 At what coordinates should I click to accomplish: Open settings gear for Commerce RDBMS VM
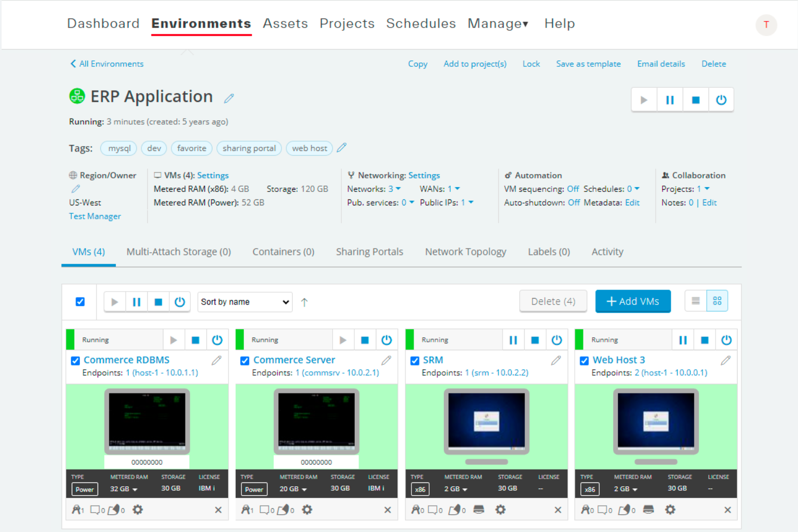(x=137, y=509)
